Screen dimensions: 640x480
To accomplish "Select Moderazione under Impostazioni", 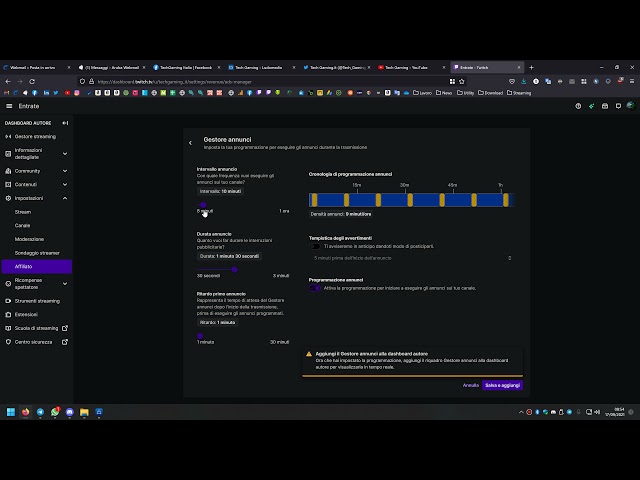I will click(29, 239).
